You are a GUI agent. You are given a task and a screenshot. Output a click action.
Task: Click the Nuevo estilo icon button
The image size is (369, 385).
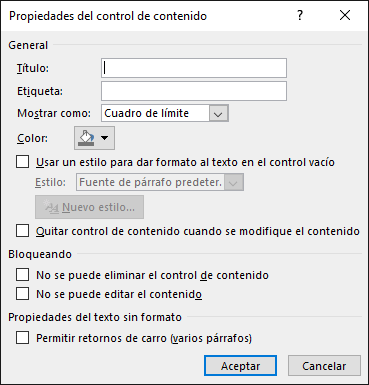[x=89, y=207]
